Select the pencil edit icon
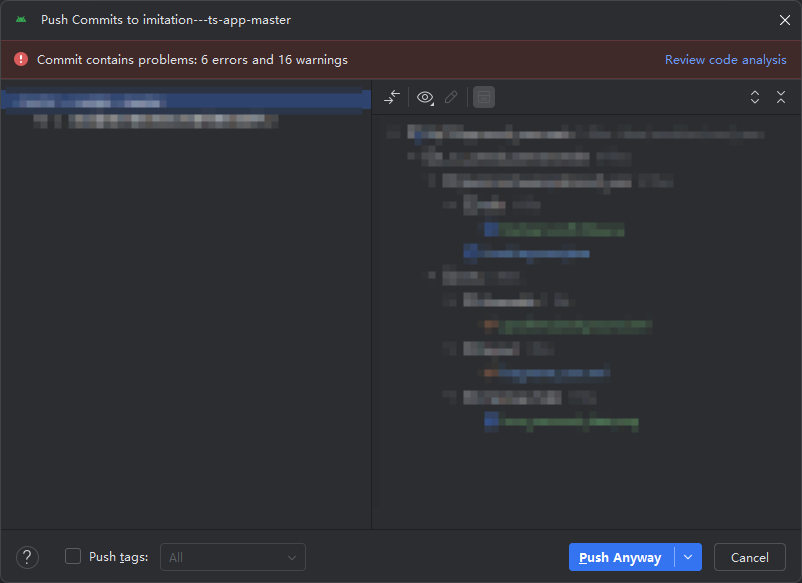The image size is (802, 583). tap(450, 97)
